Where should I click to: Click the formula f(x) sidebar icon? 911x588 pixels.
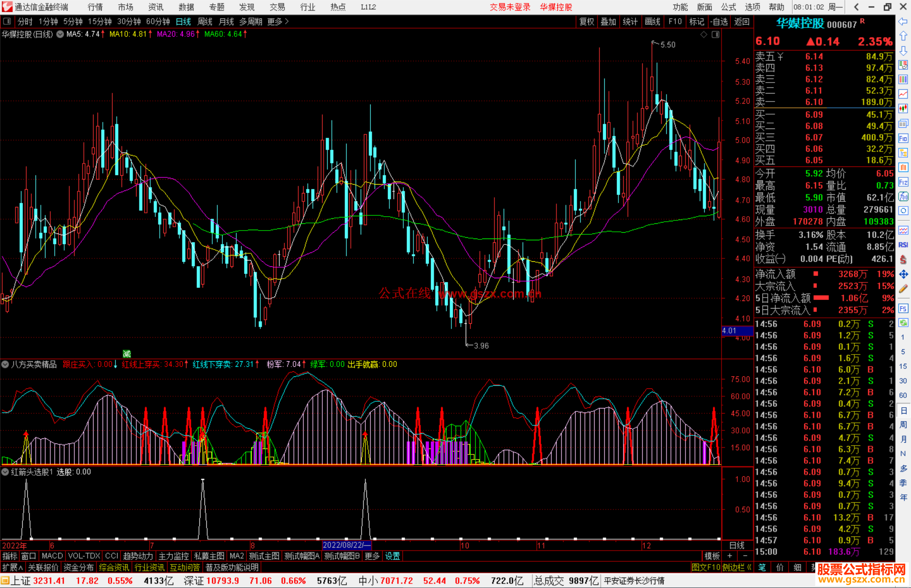(903, 196)
